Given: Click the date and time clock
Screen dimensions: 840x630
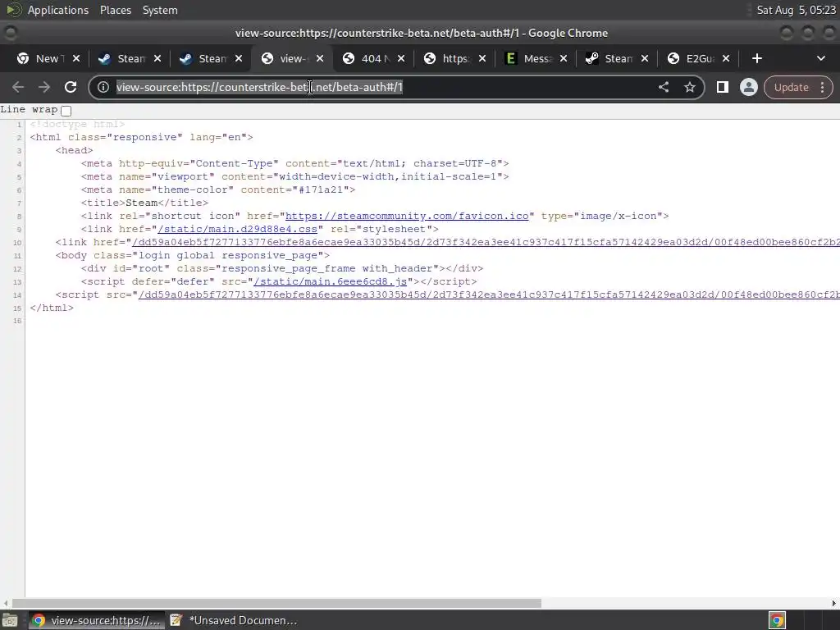Looking at the screenshot, I should 796,10.
